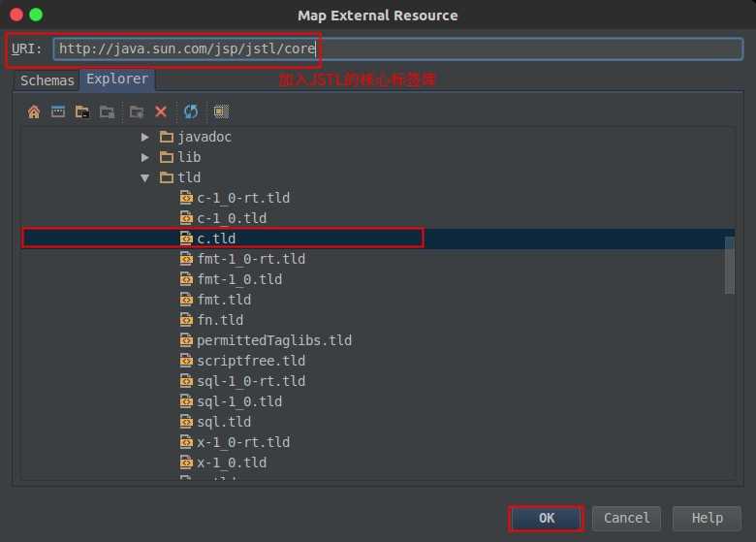
Task: Select the lib folder
Action: [x=189, y=157]
